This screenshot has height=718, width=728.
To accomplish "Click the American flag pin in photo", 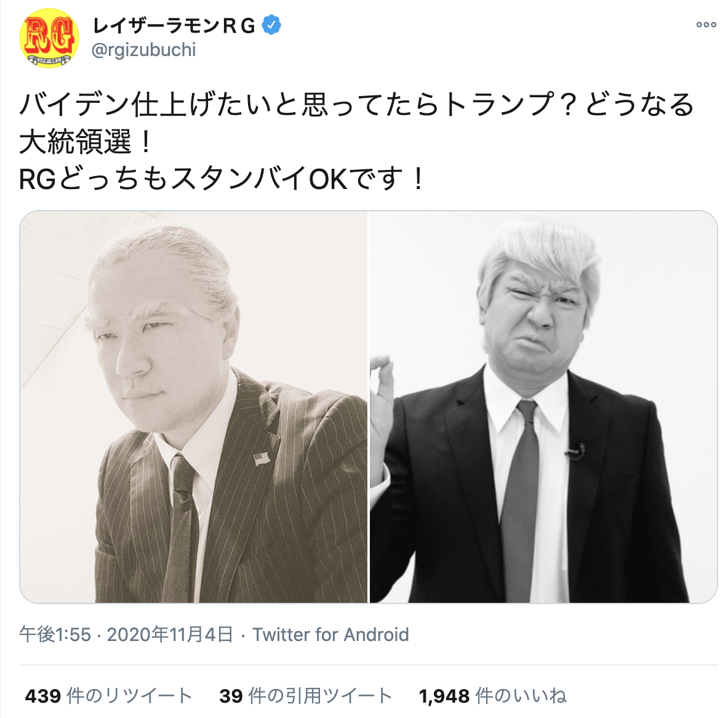I will click(262, 459).
